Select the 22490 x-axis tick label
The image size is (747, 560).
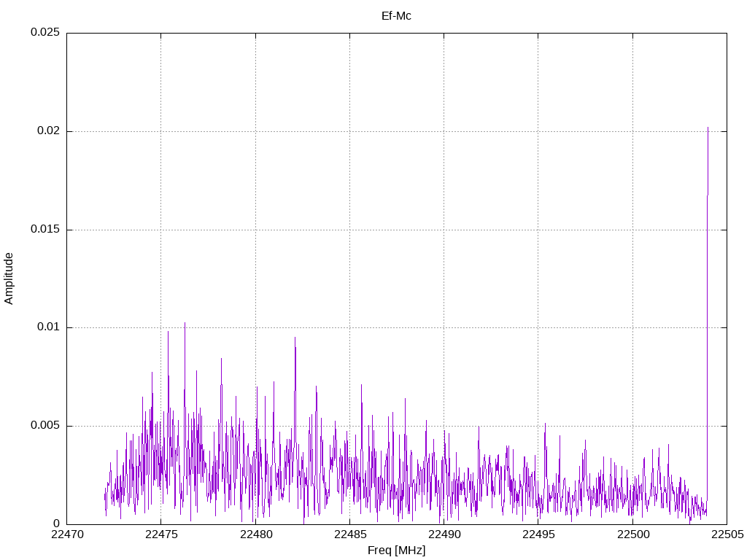pyautogui.click(x=444, y=534)
